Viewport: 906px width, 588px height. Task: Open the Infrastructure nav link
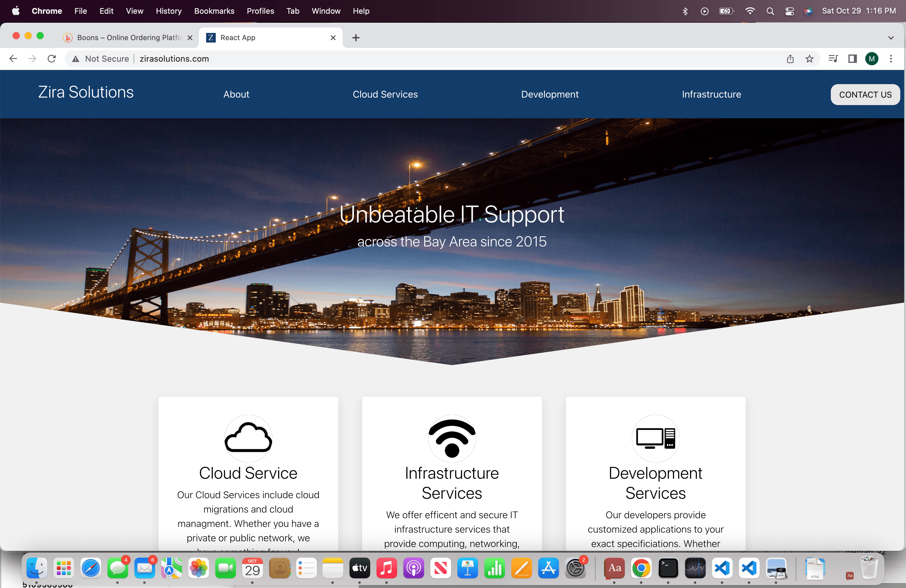(x=711, y=94)
